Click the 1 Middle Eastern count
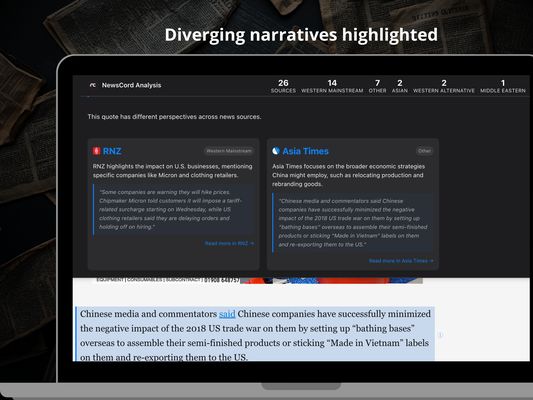Screen dimensions: 533x400 503,86
